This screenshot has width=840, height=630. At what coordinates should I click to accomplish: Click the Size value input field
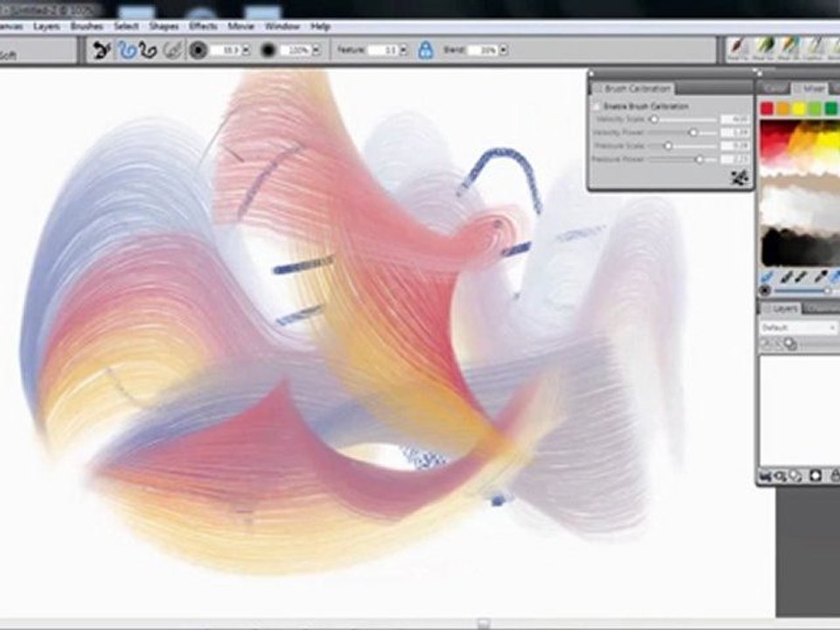point(226,51)
